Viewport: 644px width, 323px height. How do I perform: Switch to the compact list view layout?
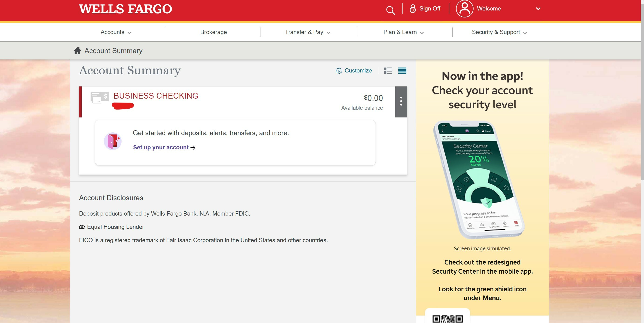click(402, 71)
